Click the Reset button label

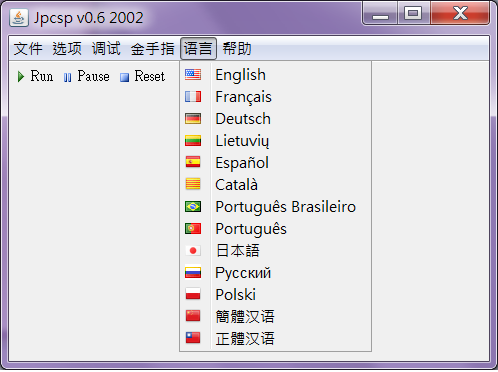(150, 76)
